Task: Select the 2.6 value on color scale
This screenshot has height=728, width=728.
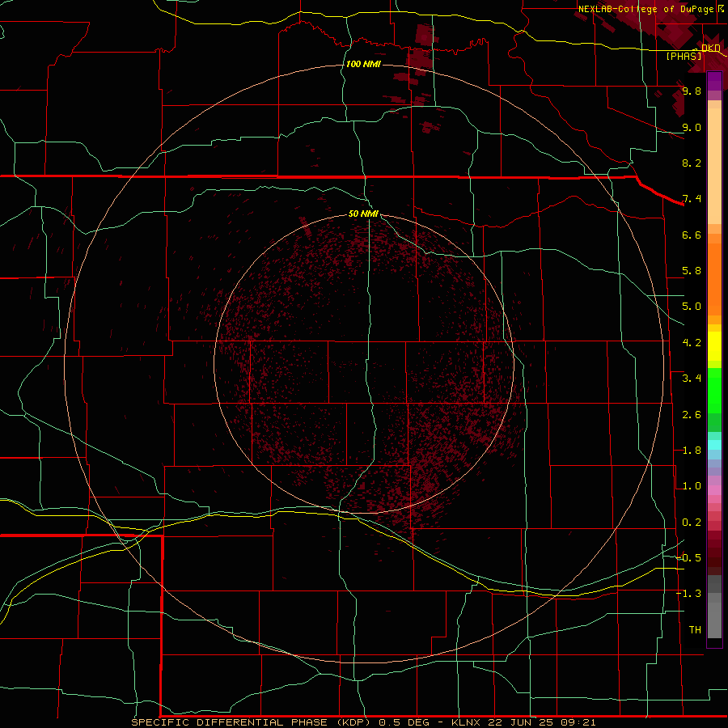Action: pyautogui.click(x=692, y=415)
